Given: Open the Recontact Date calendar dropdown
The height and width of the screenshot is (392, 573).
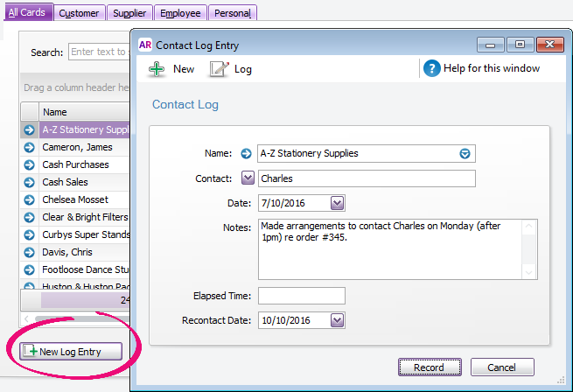Looking at the screenshot, I should (338, 320).
